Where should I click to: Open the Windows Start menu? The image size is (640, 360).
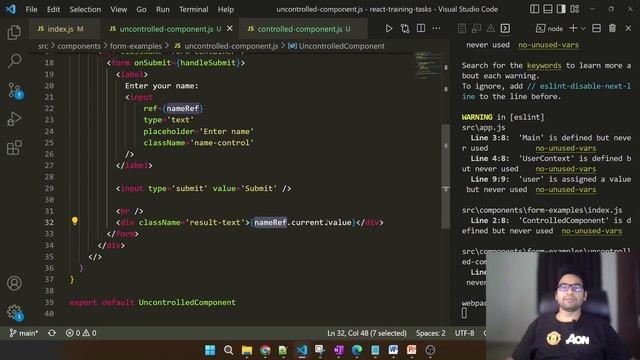(x=210, y=350)
